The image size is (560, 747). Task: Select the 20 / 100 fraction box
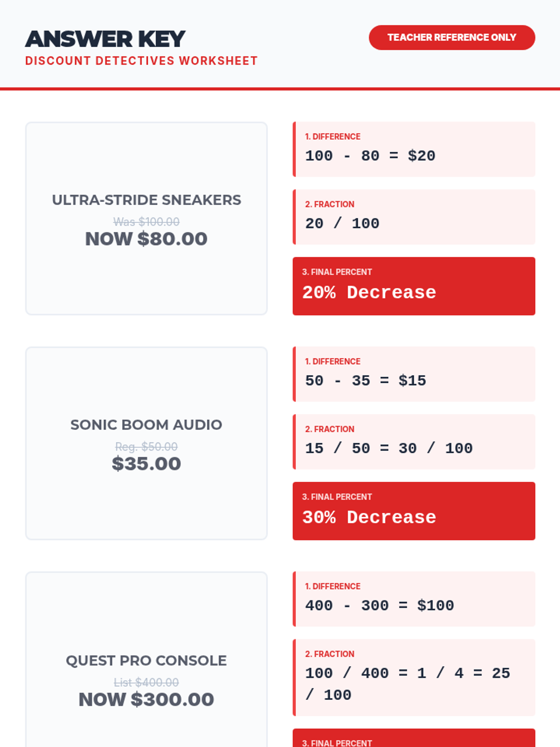[414, 217]
